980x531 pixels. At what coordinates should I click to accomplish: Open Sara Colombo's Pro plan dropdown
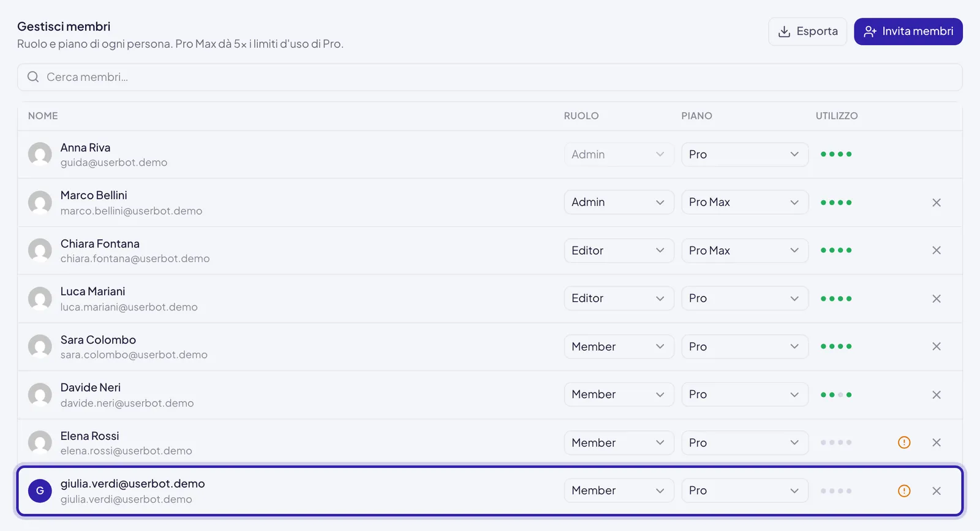(744, 347)
